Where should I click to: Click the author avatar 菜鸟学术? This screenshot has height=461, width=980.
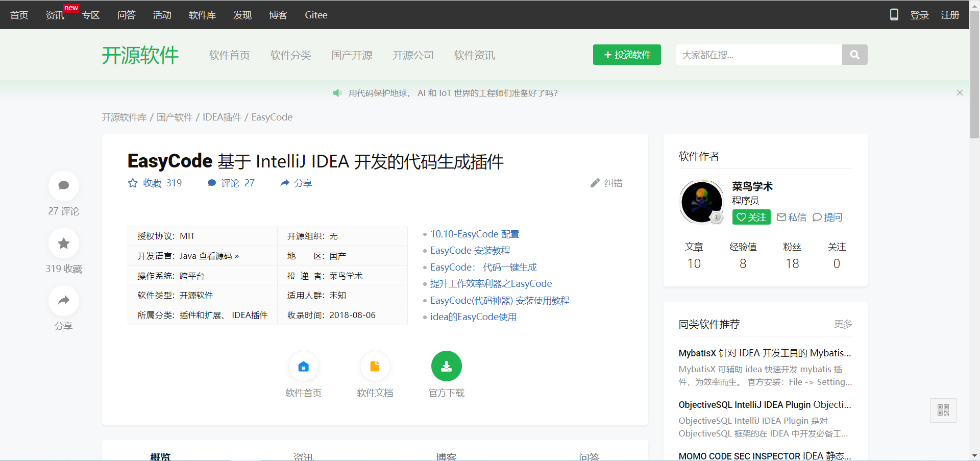(702, 202)
